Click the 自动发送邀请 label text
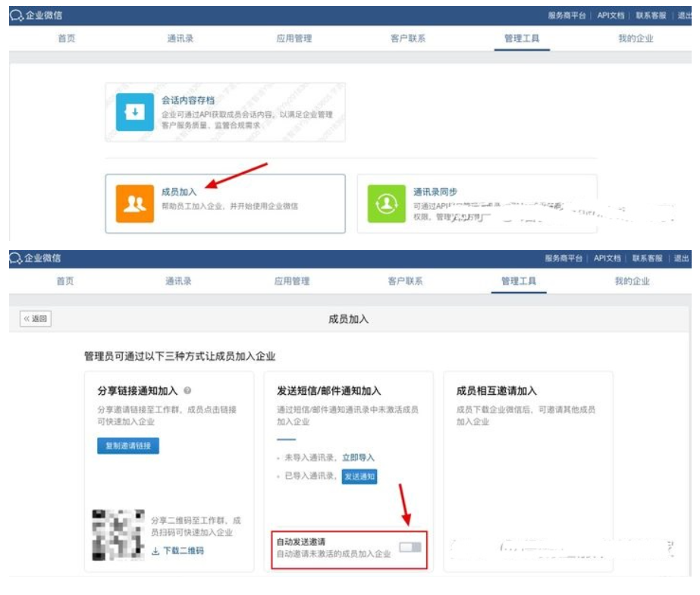700x595 pixels. pos(301,541)
